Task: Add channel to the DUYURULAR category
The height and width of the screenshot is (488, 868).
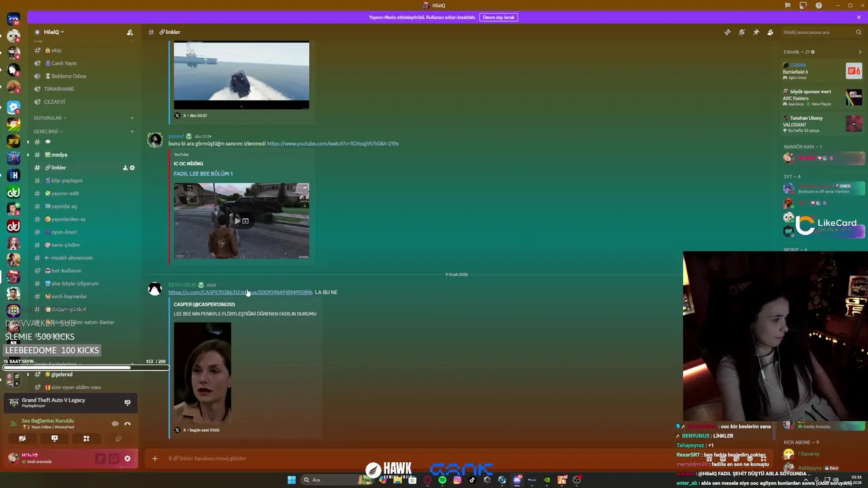Action: 132,118
